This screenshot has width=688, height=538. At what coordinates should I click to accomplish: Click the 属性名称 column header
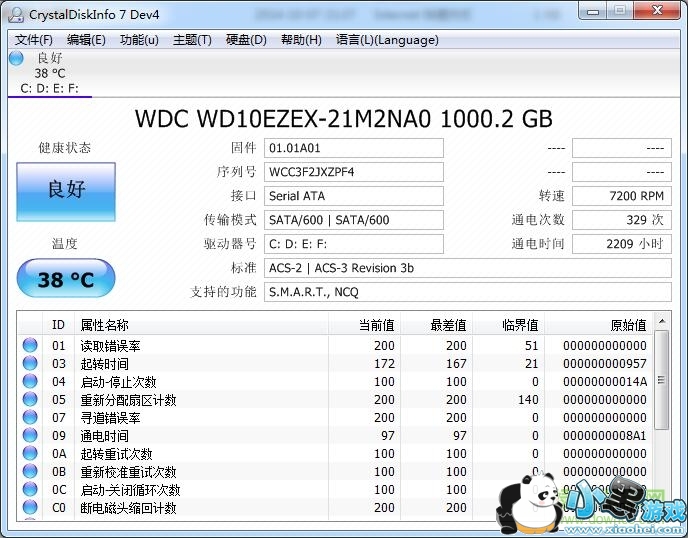pos(201,325)
